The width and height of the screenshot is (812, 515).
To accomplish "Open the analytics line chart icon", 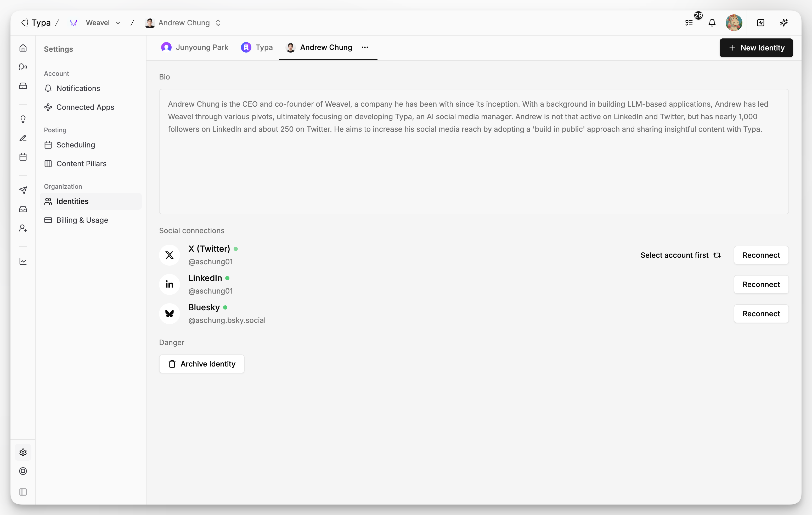I will (23, 261).
